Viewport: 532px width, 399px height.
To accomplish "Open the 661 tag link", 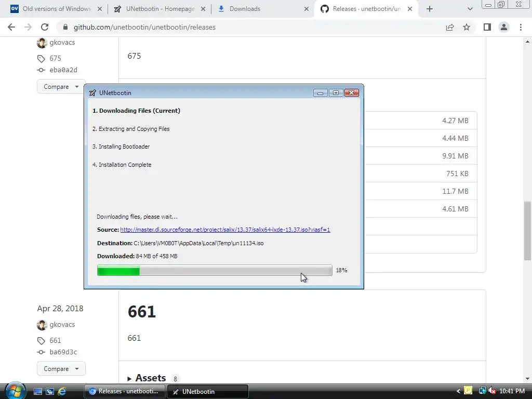I will (55, 340).
